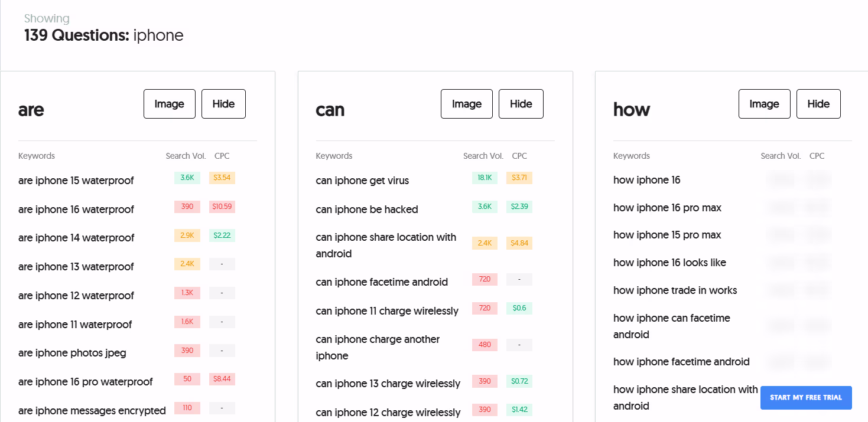Click $8.44 CPC for 'are iphone 16 pro waterproof'

(x=222, y=379)
